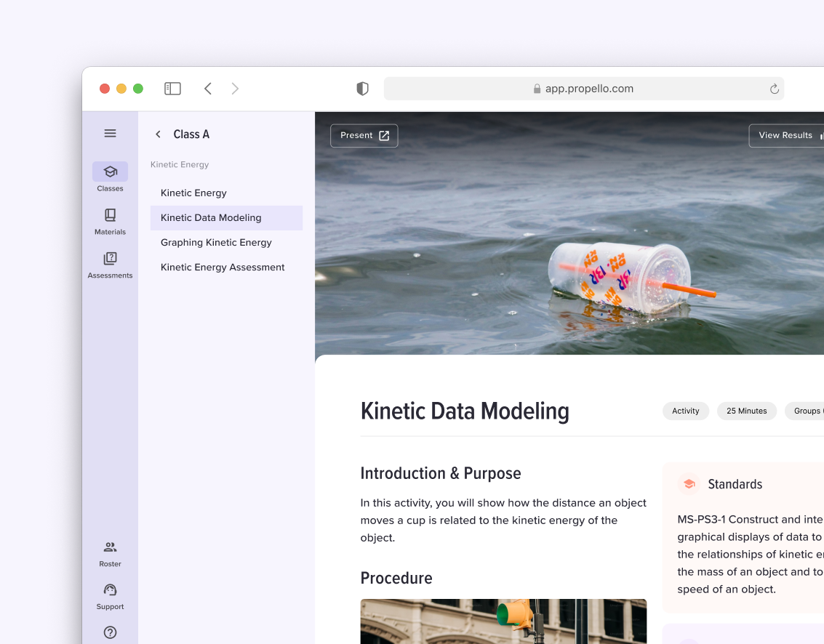The image size is (824, 644).
Task: Click the padlock icon in address bar
Action: click(x=537, y=89)
